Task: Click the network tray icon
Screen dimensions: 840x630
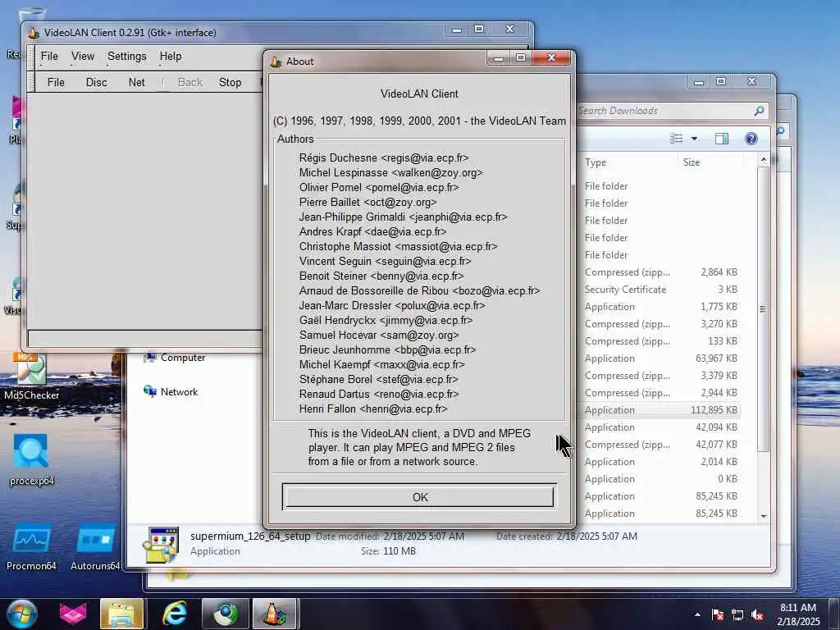Action: click(737, 615)
